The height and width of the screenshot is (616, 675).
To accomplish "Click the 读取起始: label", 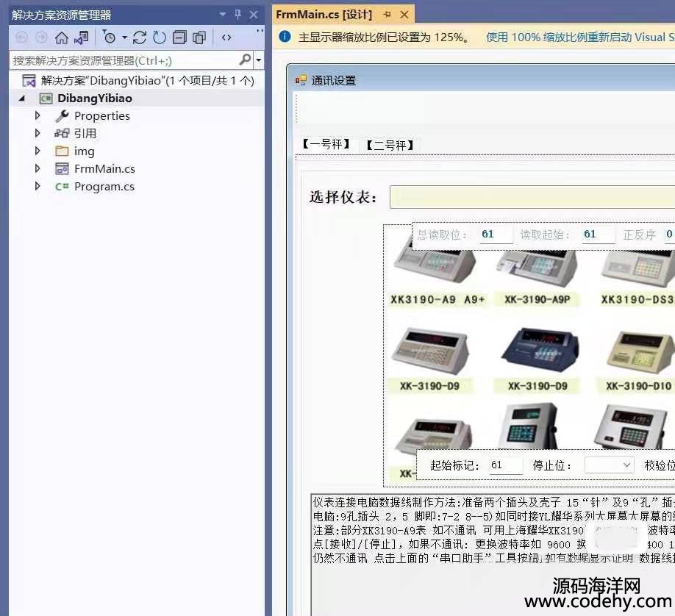I will pyautogui.click(x=546, y=234).
